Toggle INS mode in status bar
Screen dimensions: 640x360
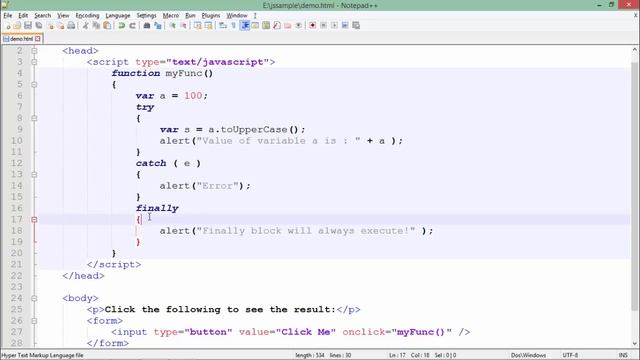coord(623,355)
